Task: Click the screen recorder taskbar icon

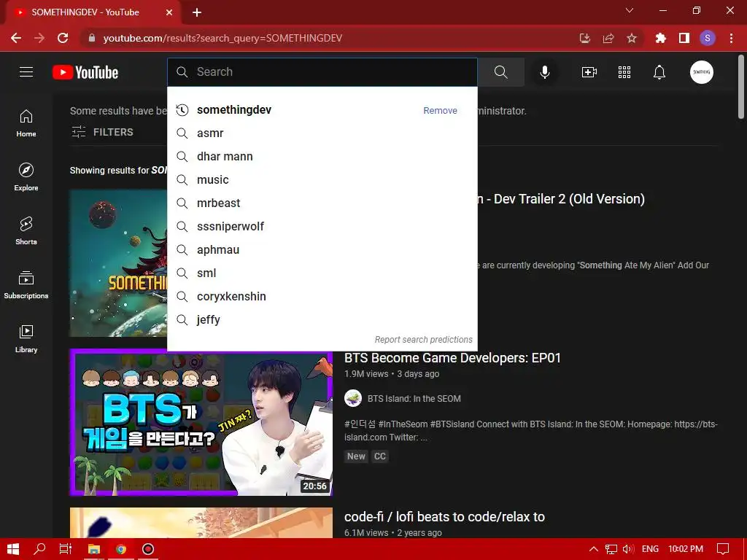Action: click(x=148, y=549)
